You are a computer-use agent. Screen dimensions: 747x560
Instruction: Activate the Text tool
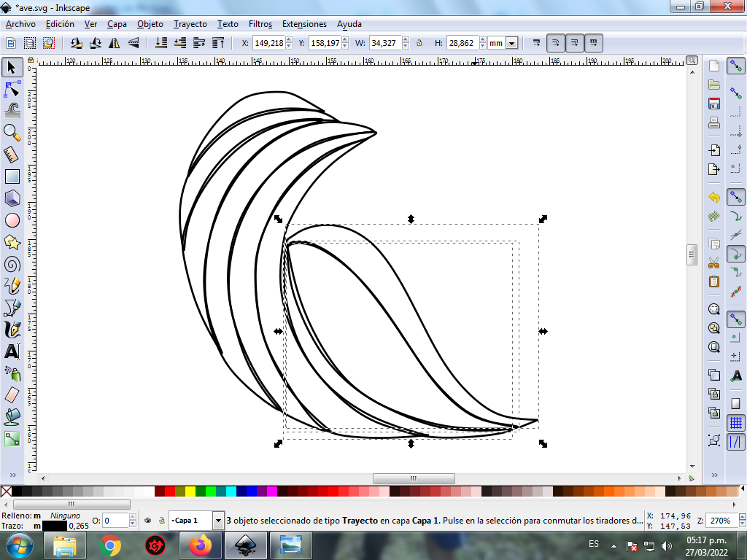[12, 351]
